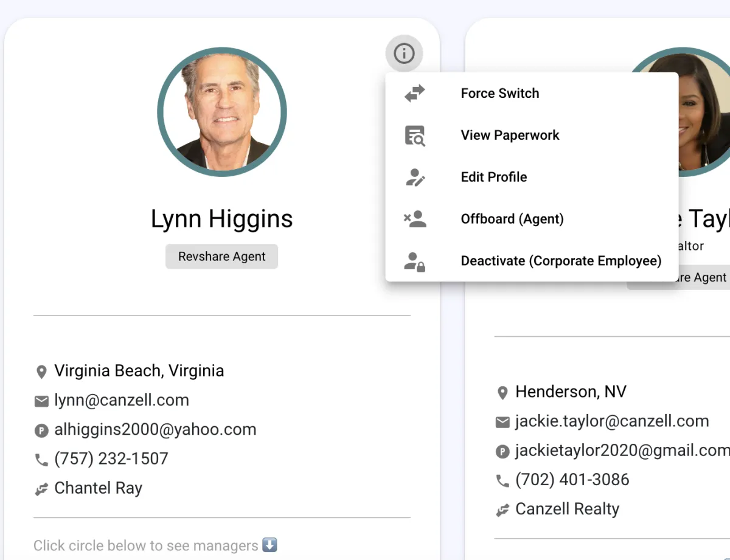Click the Lynn Higgins name heading
Viewport: 730px width, 560px height.
(222, 219)
